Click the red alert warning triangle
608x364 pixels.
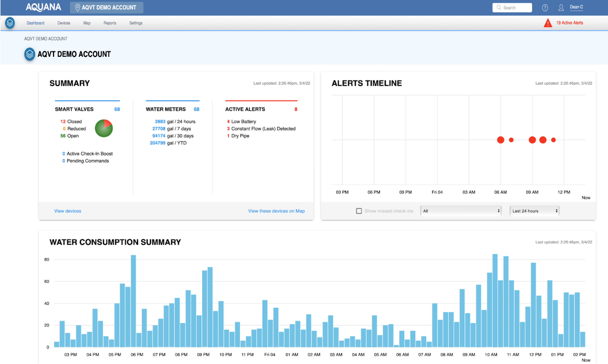(x=547, y=23)
